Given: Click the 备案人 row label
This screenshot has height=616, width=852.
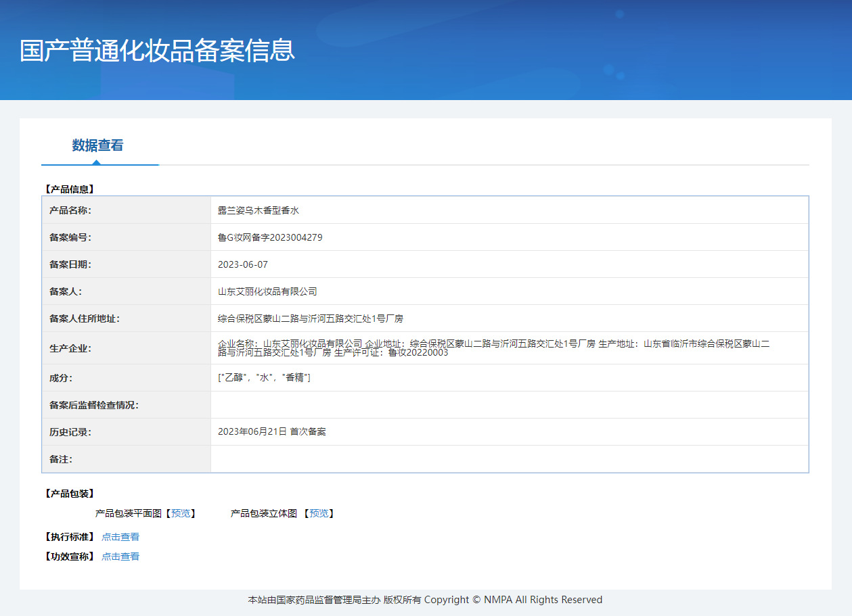Looking at the screenshot, I should tap(66, 291).
